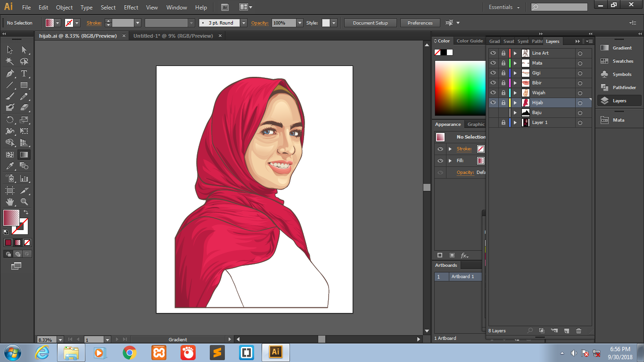The image size is (644, 362).
Task: Select the Pen tool
Action: point(9,74)
